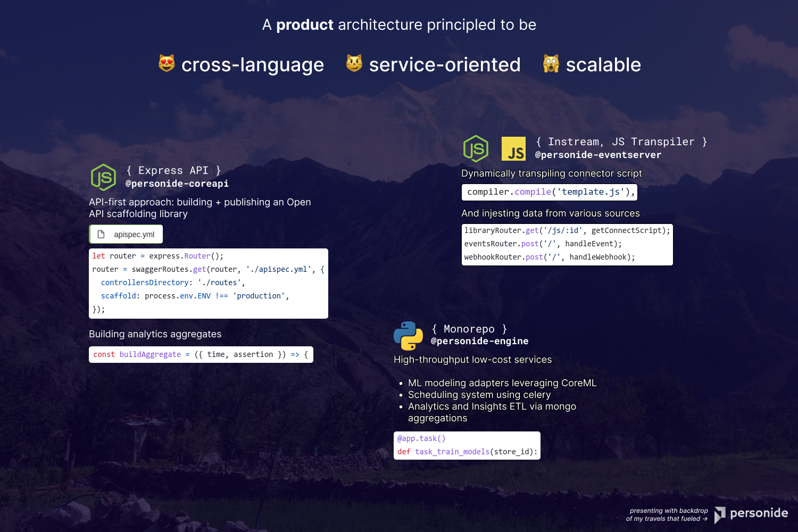This screenshot has width=798, height=532.
Task: Click the @personide-coreapi handle
Action: tap(177, 184)
